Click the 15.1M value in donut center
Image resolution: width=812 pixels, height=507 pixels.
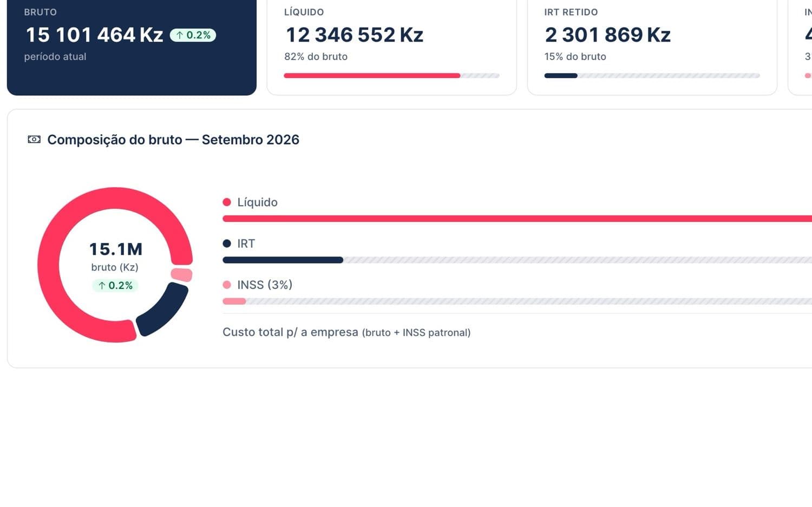pyautogui.click(x=115, y=249)
